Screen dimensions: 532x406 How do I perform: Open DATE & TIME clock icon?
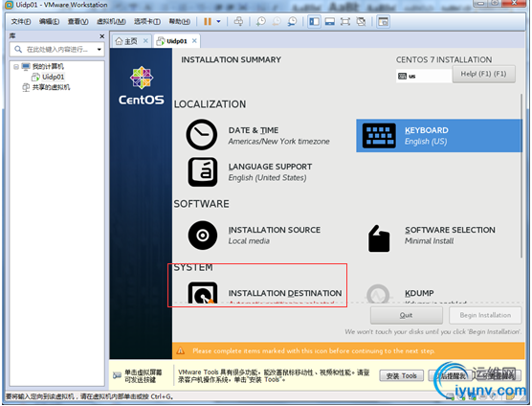(x=202, y=135)
